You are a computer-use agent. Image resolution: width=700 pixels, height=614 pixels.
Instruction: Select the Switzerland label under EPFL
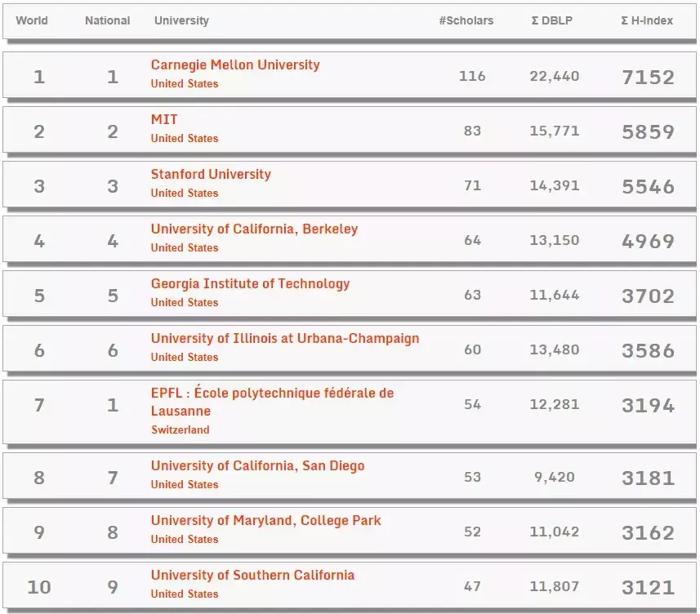point(181,429)
